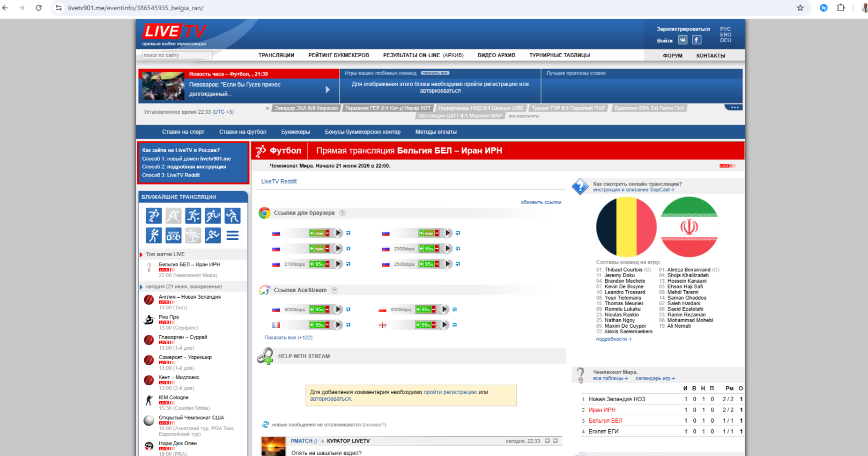Filter broadcasts by the racing car icon
The height and width of the screenshot is (456, 868).
[x=173, y=235]
